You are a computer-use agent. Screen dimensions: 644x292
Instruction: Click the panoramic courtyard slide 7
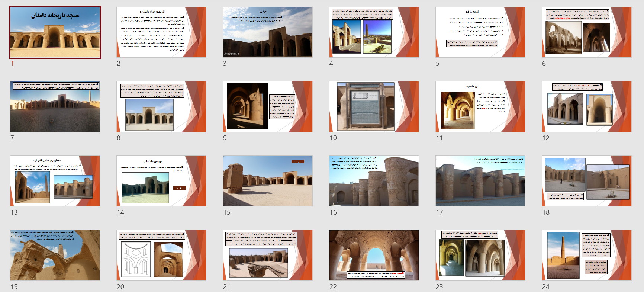click(x=55, y=107)
